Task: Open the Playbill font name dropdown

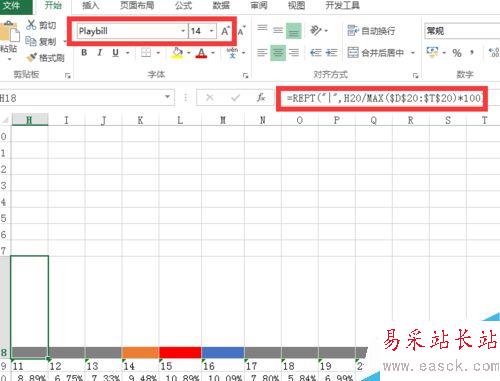Action: tap(183, 31)
